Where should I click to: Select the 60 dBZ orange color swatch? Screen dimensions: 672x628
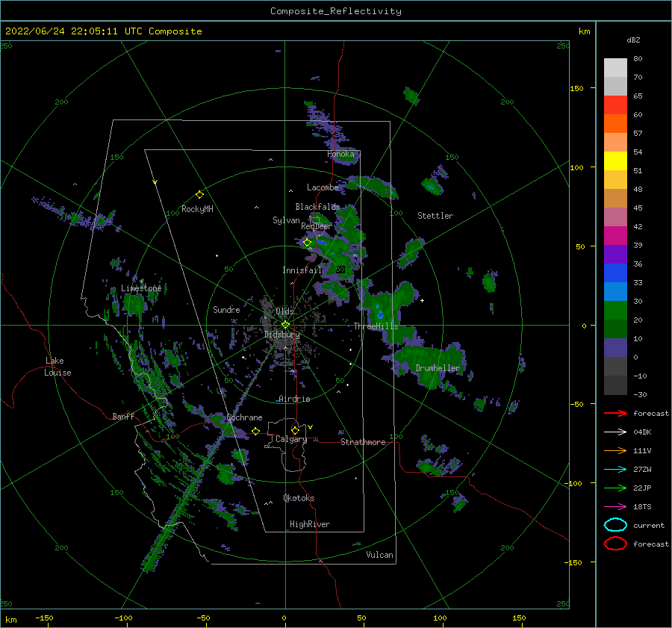click(615, 124)
